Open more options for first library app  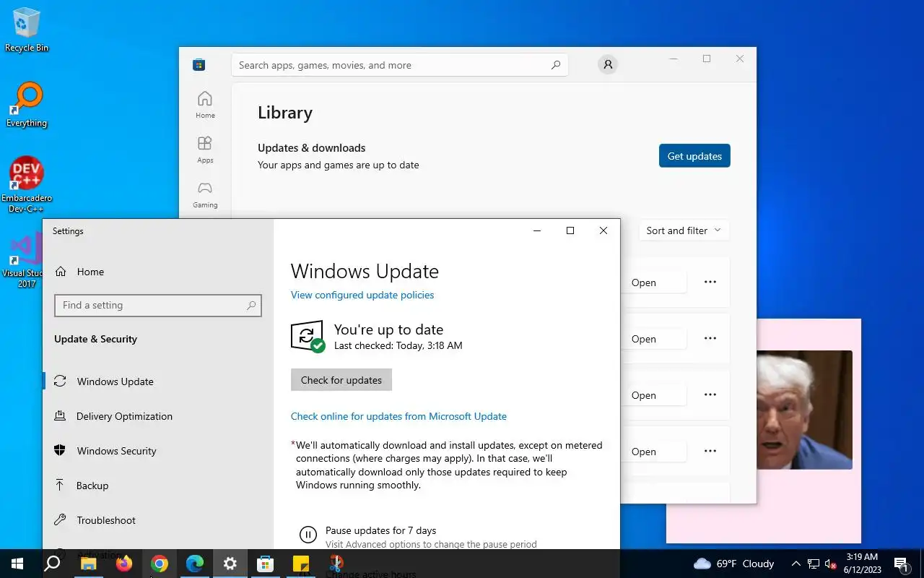pos(710,282)
